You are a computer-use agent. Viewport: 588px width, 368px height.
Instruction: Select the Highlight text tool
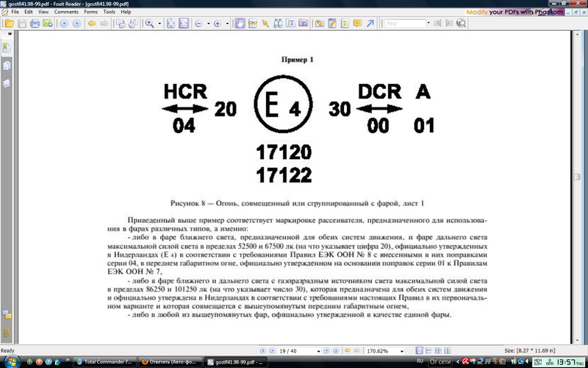coord(345,24)
